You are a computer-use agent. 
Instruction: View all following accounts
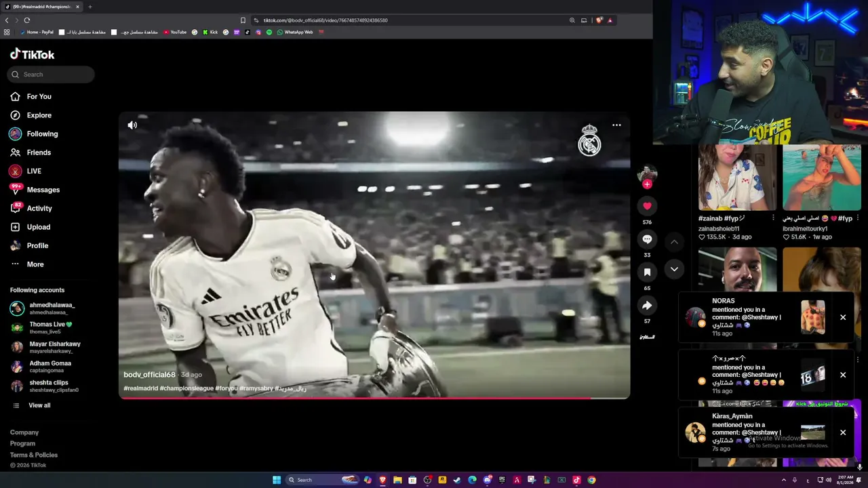pyautogui.click(x=31, y=405)
